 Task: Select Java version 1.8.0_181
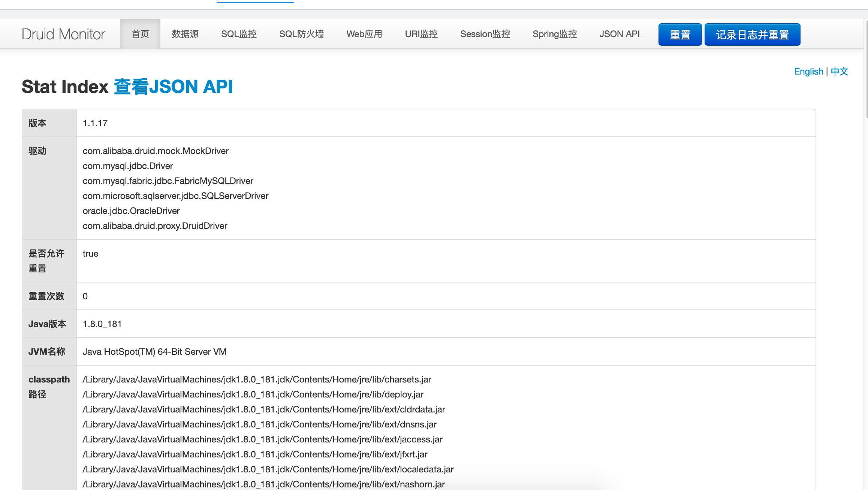point(102,324)
